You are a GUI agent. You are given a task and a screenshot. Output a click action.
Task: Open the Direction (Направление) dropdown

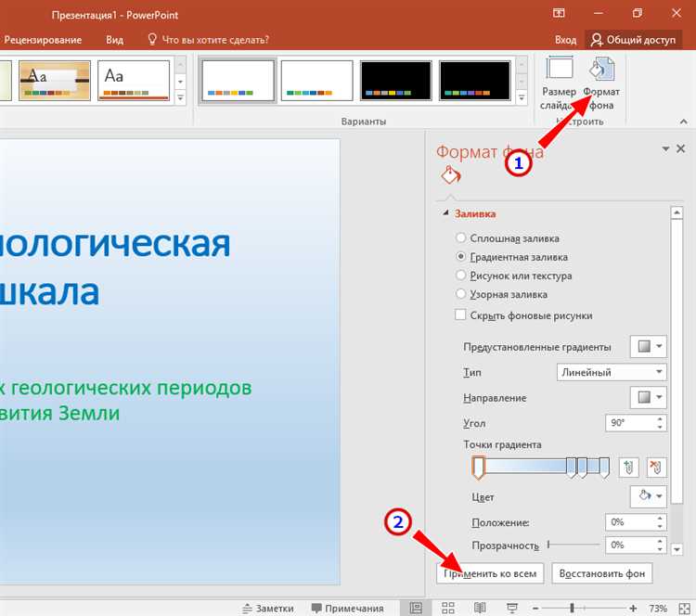pos(648,397)
